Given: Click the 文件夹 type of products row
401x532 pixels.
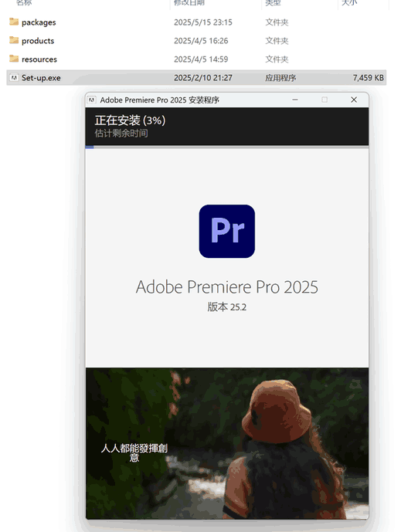Looking at the screenshot, I should click(277, 41).
